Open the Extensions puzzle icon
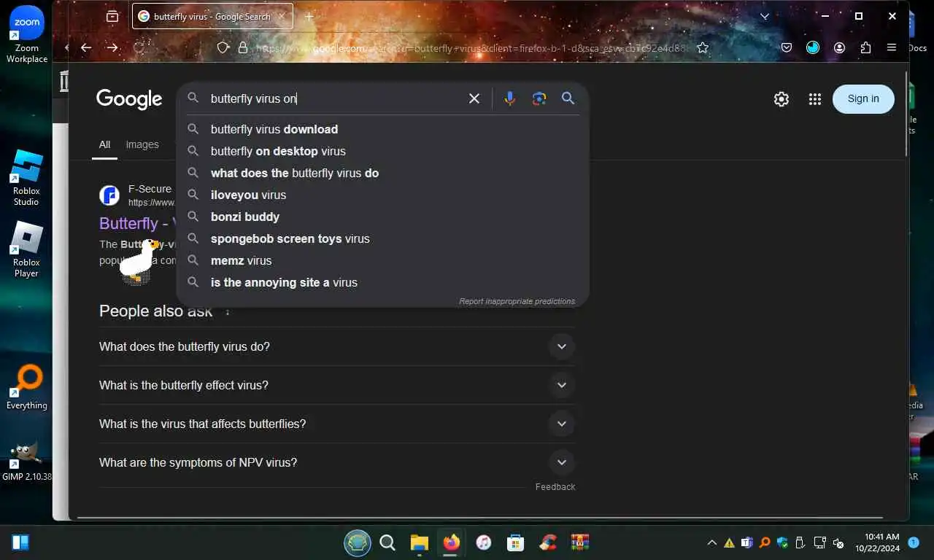The width and height of the screenshot is (934, 560). [865, 47]
